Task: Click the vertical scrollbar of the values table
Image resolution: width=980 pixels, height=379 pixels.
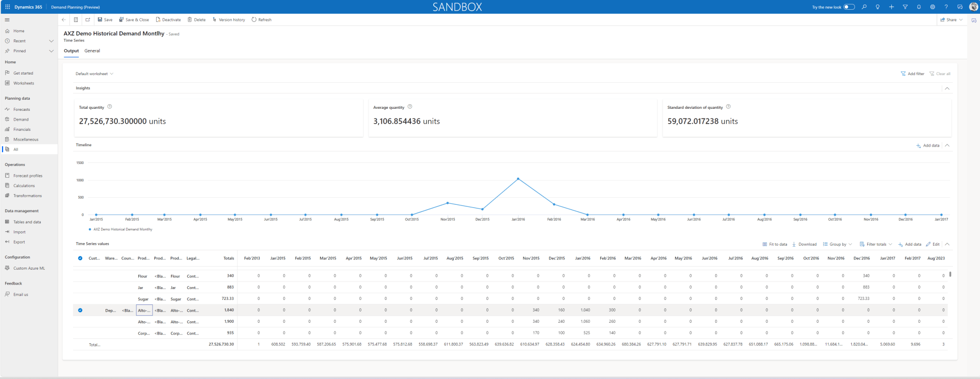Action: (950, 274)
